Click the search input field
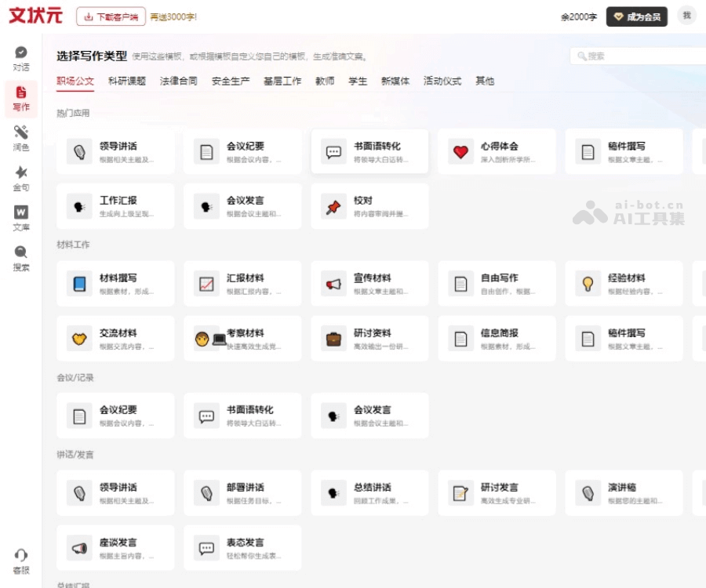The image size is (706, 588). click(x=626, y=55)
